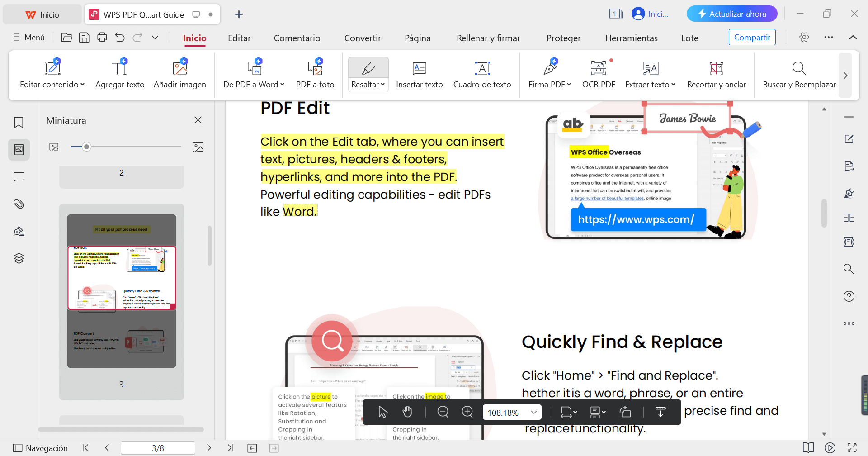Toggle the thumbnail panel sidebar button

(19, 150)
